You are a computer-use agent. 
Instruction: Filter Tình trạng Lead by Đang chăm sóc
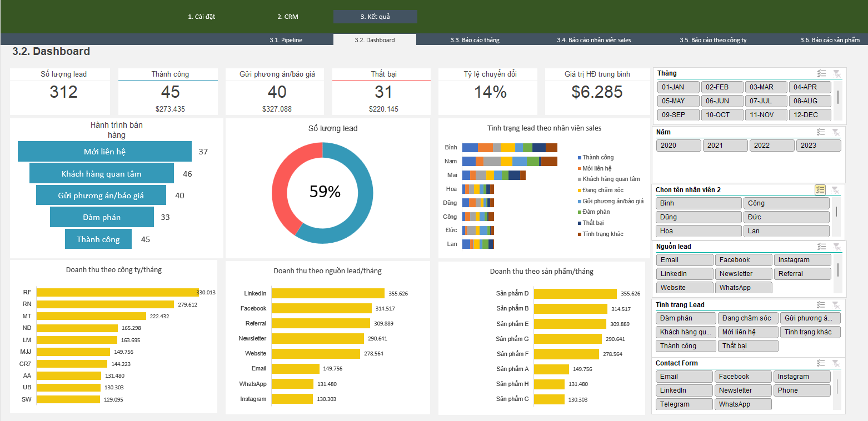748,318
